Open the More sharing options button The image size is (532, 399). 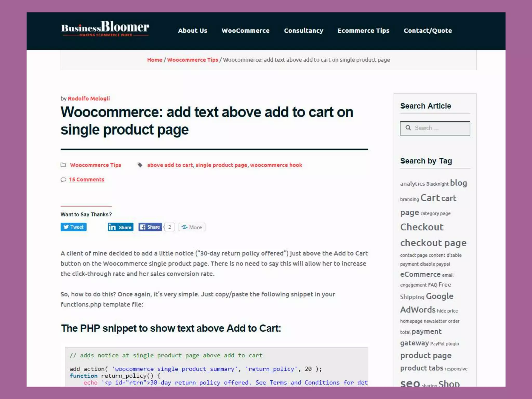point(192,227)
